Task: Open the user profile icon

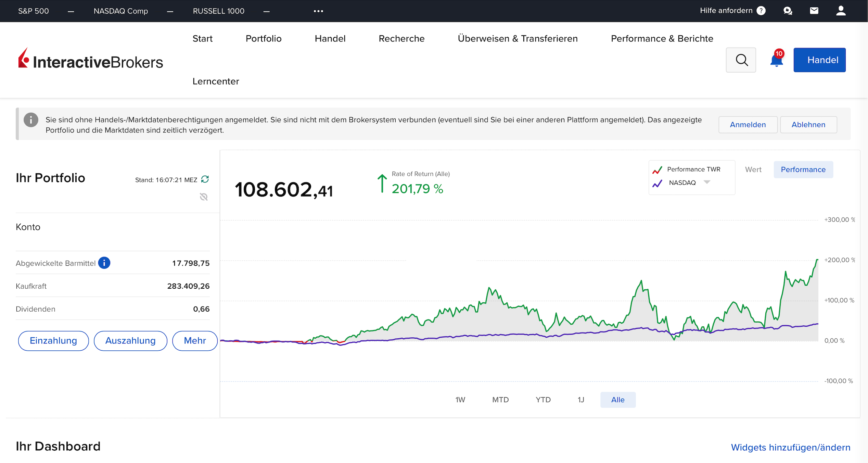Action: [841, 11]
